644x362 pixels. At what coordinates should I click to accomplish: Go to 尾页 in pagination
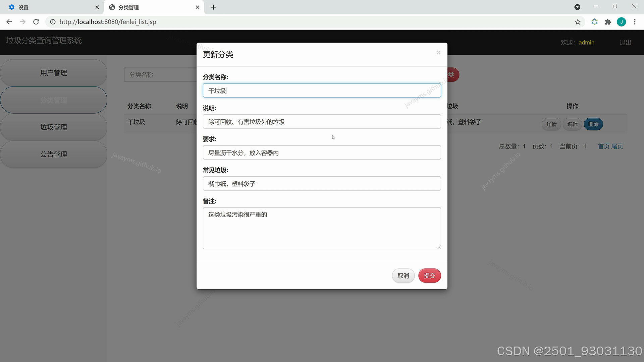(617, 146)
